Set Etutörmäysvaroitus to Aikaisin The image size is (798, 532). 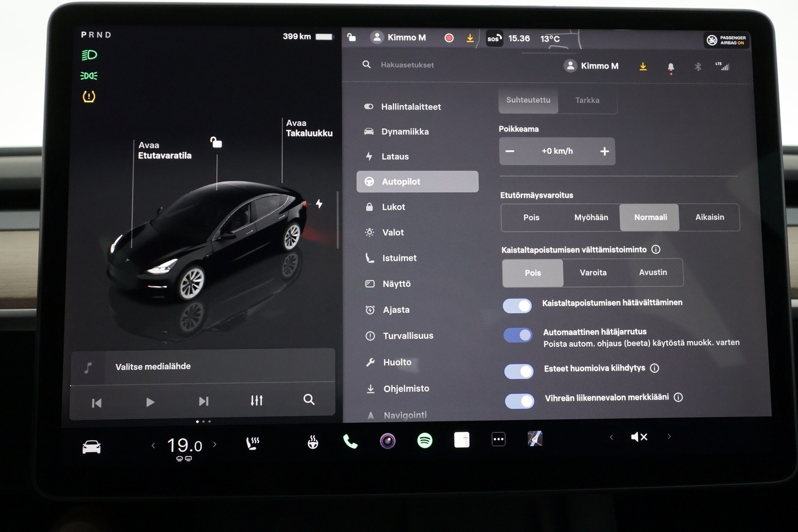pos(710,217)
